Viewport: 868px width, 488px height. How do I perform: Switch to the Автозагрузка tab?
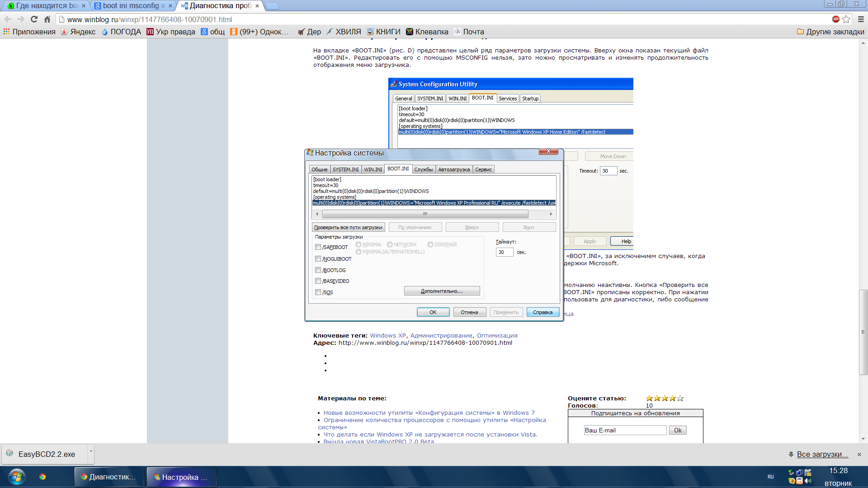(x=454, y=169)
